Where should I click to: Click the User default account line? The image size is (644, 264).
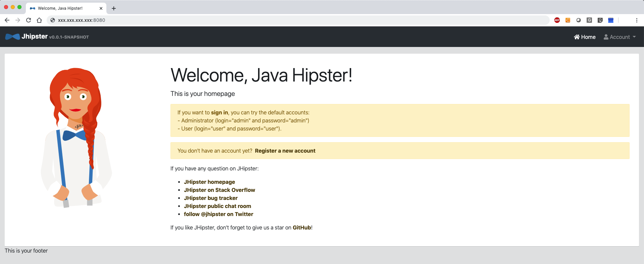(230, 129)
